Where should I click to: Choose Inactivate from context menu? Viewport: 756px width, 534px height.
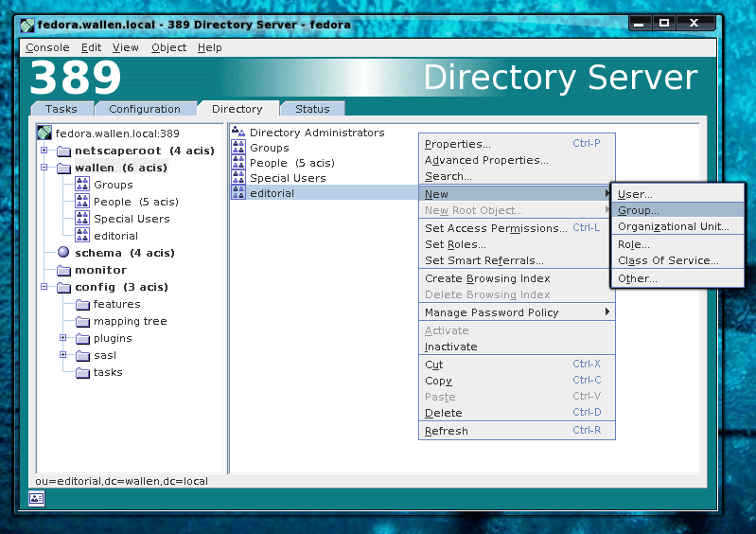[x=517, y=347]
